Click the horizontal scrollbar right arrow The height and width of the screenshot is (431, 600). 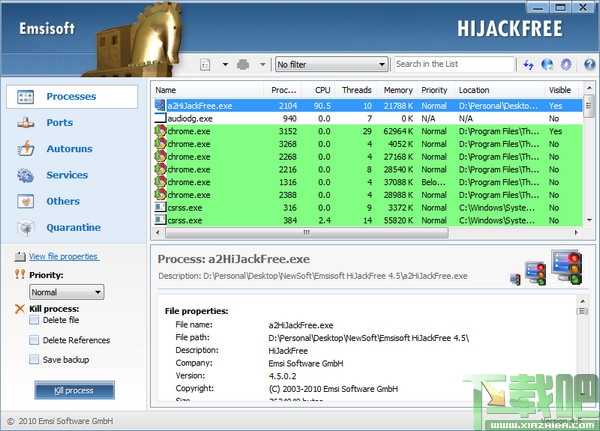coord(577,232)
